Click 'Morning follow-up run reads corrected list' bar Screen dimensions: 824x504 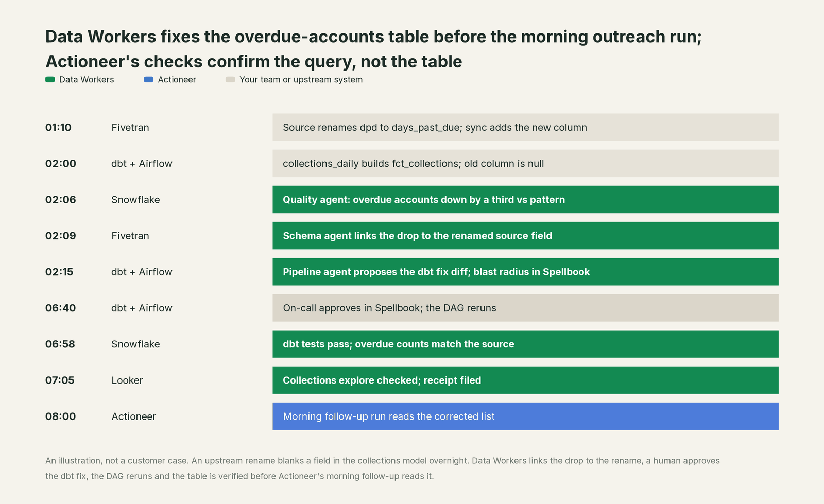pyautogui.click(x=525, y=416)
